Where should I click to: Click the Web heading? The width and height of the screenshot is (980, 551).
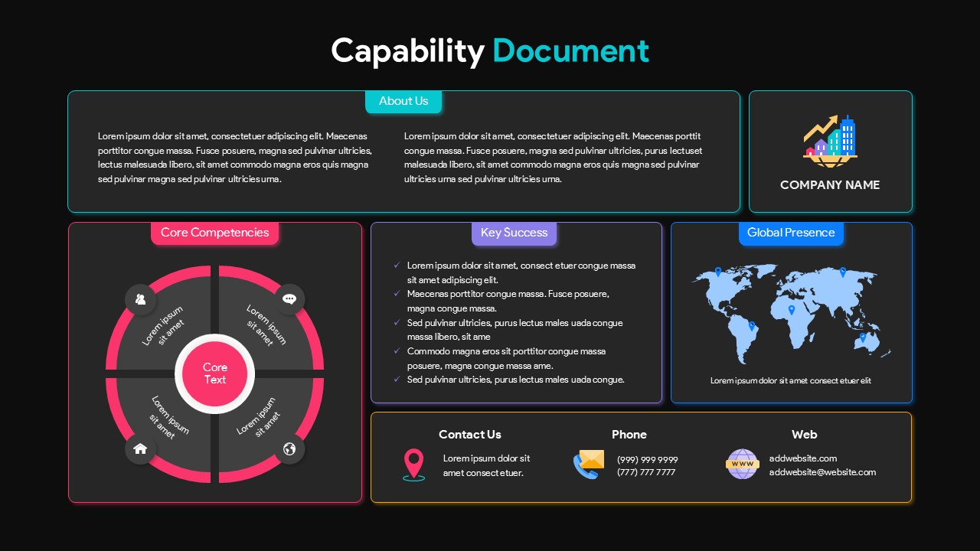coord(804,435)
